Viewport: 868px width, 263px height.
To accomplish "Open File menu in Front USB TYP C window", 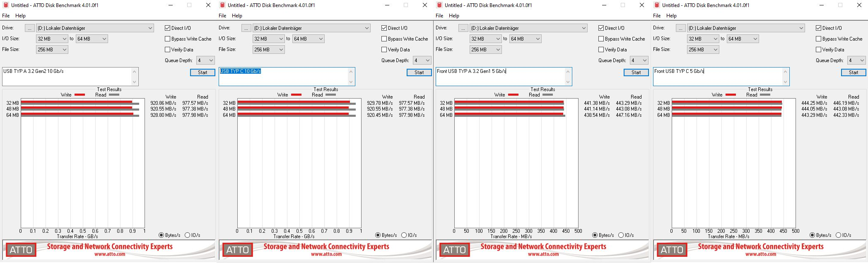I will (x=657, y=16).
